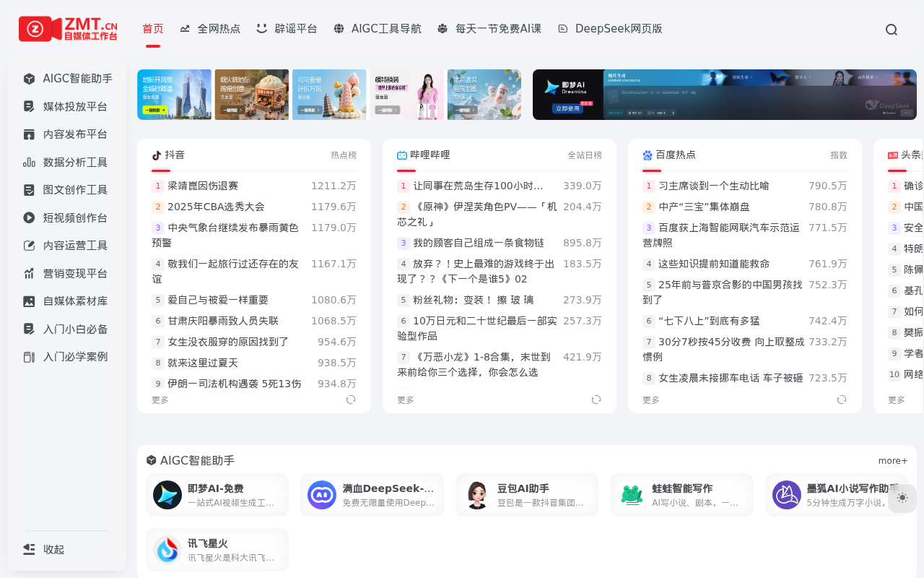Open 蛙蛙智能写作 frog icon
924x578 pixels.
pos(632,495)
